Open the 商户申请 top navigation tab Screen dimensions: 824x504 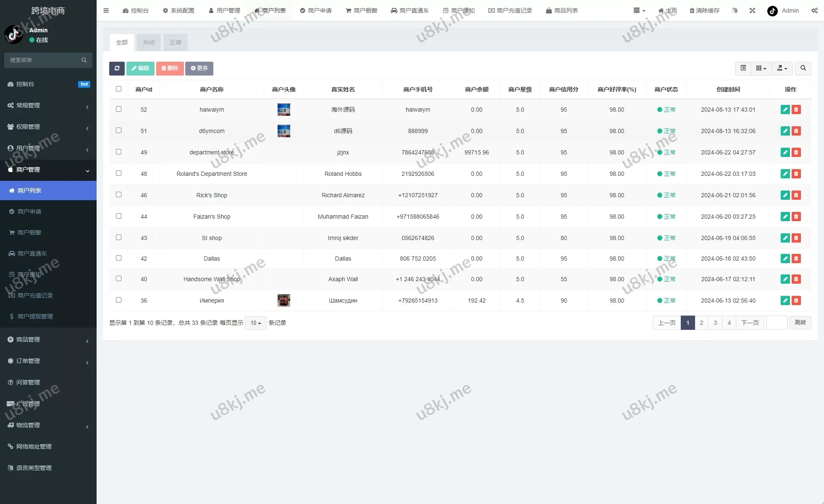point(316,10)
